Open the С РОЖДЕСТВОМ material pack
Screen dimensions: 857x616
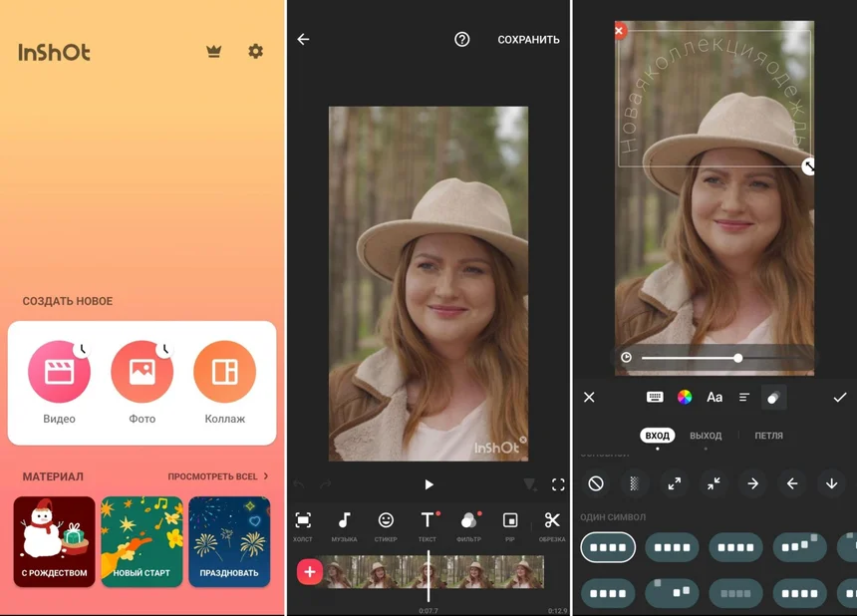[x=54, y=541]
